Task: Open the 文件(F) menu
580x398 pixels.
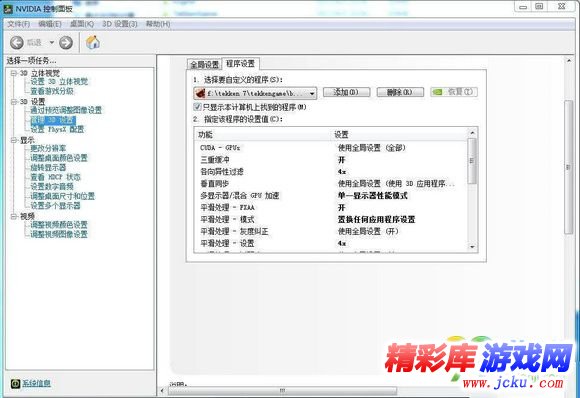Action: (x=18, y=24)
